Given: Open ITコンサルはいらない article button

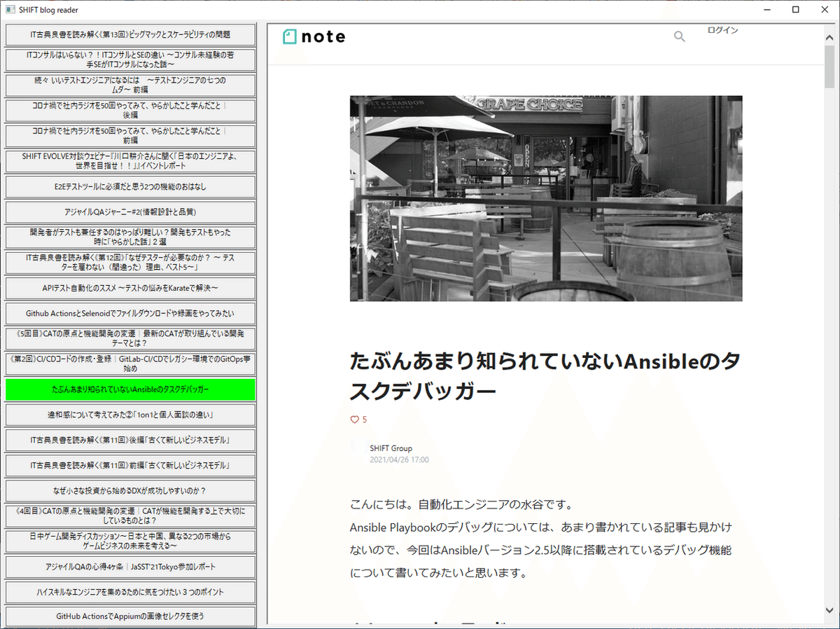Looking at the screenshot, I should (131, 60).
